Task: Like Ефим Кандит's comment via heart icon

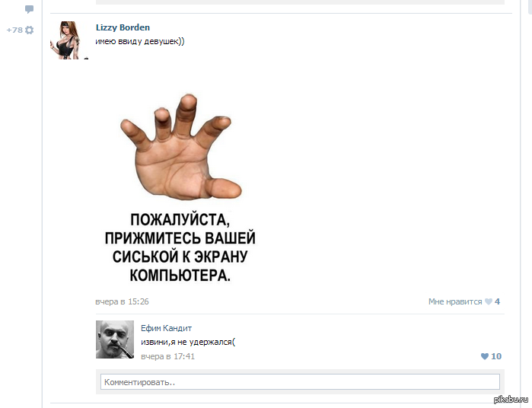Action: (x=485, y=356)
